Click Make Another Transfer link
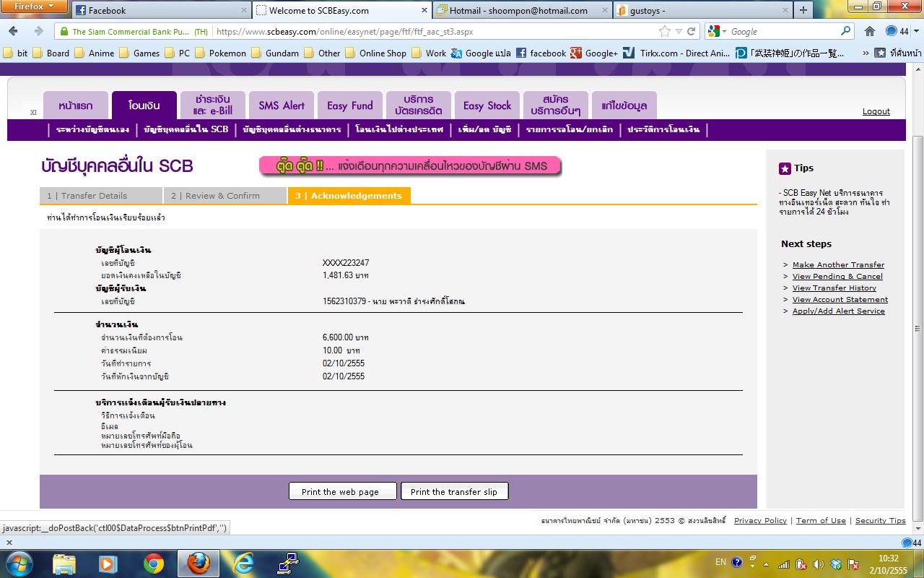 (838, 265)
